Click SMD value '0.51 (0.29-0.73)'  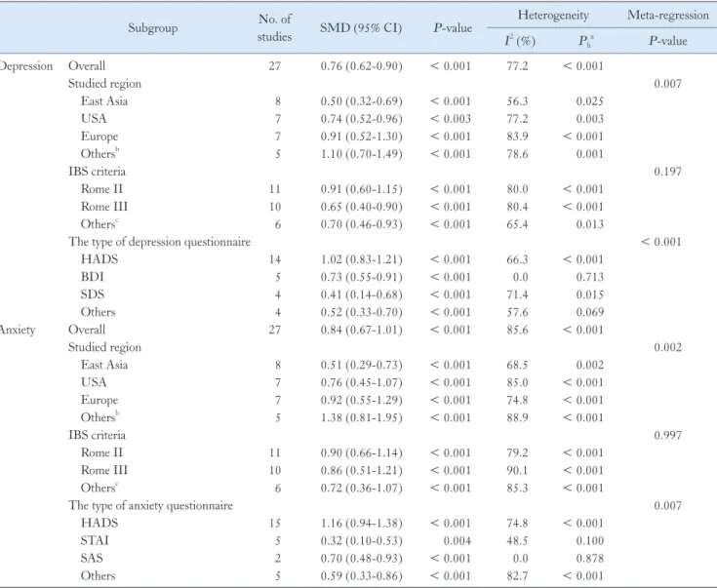(x=361, y=365)
